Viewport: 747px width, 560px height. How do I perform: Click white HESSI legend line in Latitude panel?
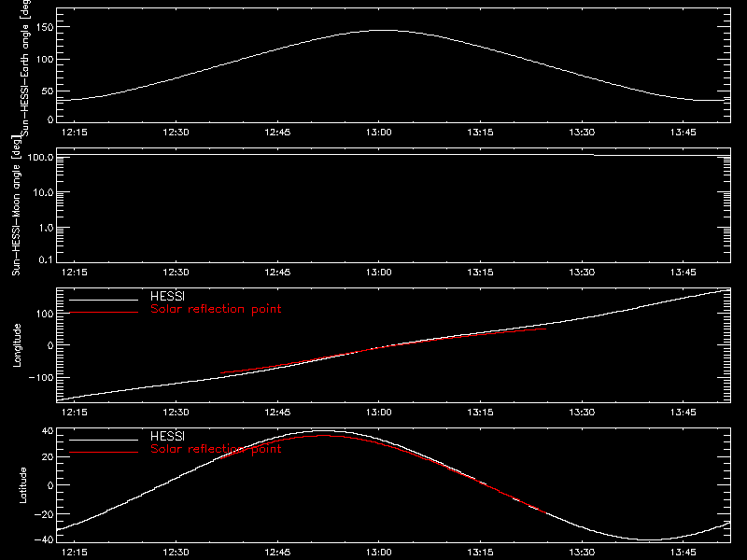pos(104,440)
